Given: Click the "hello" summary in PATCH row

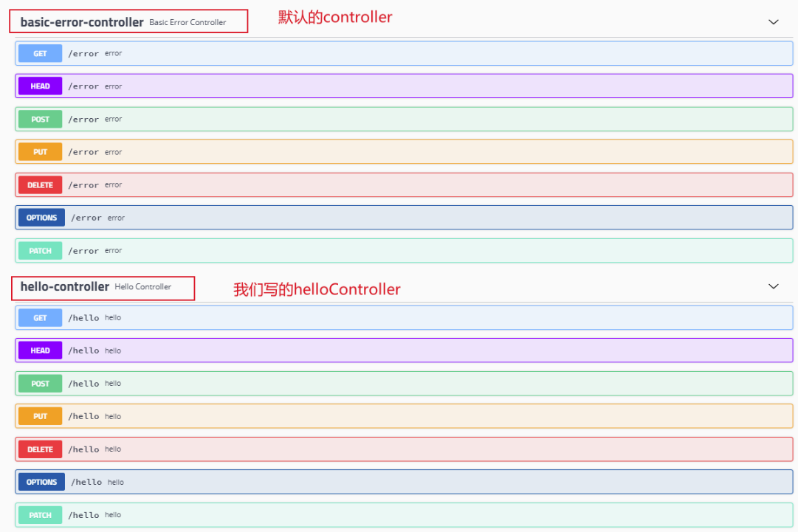Looking at the screenshot, I should [x=113, y=515].
